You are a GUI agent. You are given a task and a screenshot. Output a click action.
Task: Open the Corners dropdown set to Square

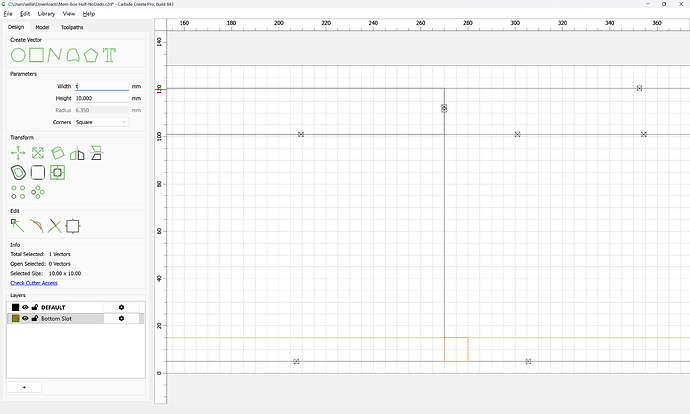101,122
